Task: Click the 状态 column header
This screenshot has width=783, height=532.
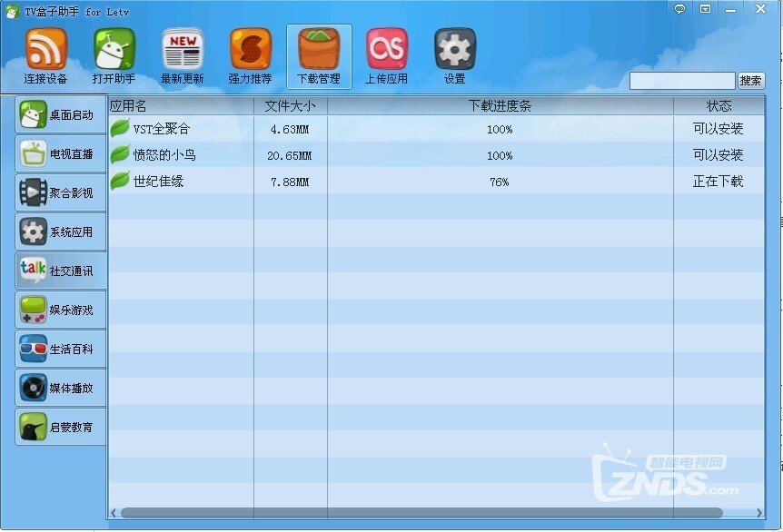Action: click(x=719, y=106)
